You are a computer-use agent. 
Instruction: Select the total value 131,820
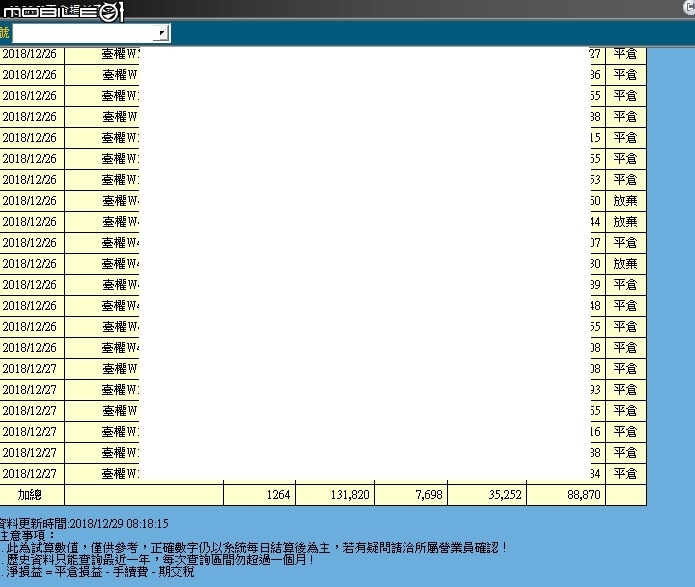[350, 495]
